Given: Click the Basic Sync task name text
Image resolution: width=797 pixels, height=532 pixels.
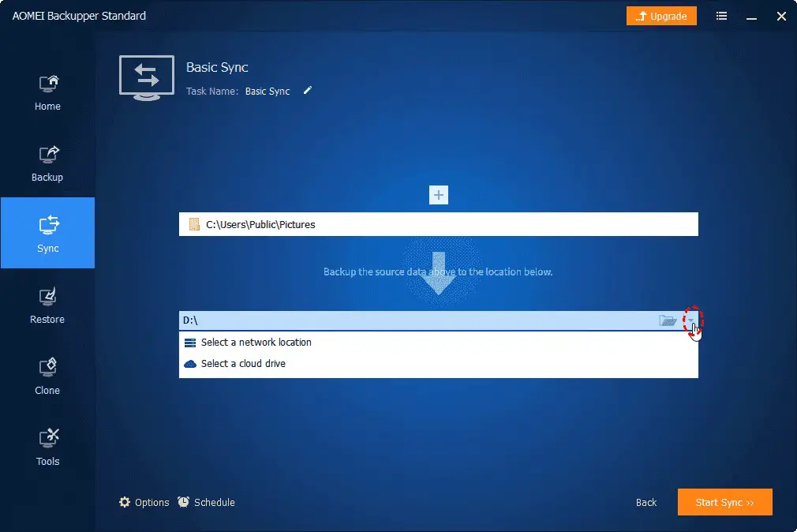Looking at the screenshot, I should pyautogui.click(x=268, y=92).
